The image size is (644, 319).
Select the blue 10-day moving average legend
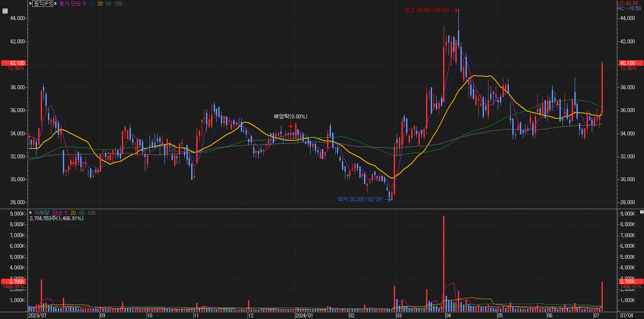[92, 4]
